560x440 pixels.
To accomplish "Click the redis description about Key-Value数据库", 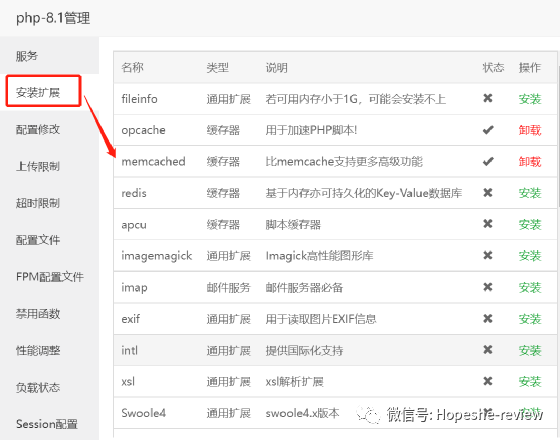I will [364, 193].
